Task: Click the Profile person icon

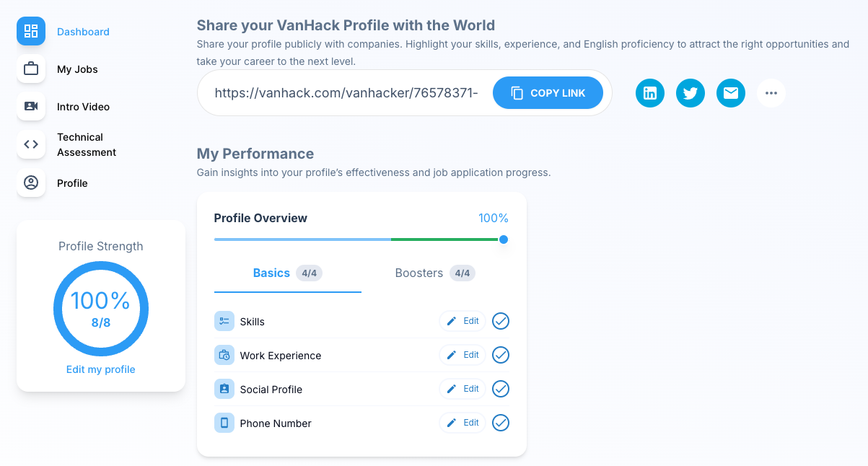Action: 31,183
